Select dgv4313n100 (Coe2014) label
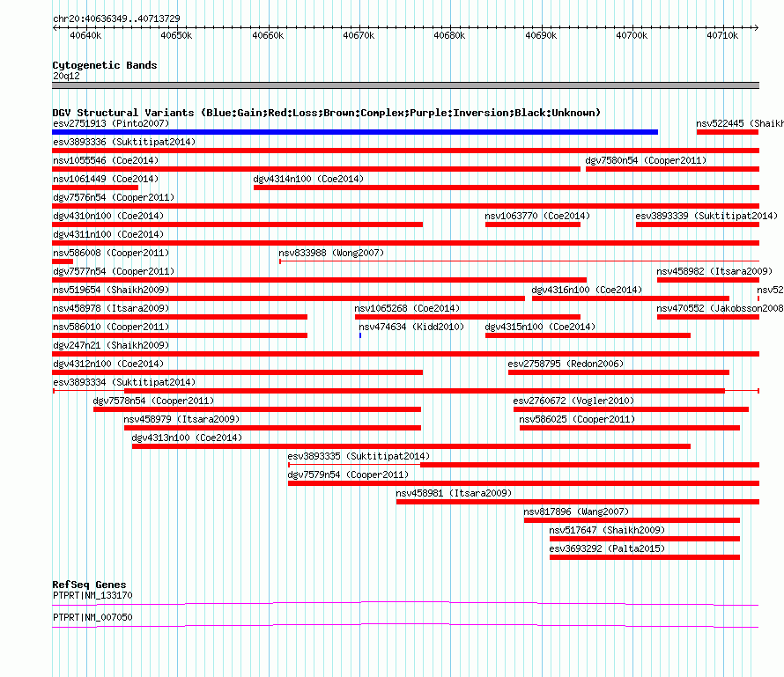 (x=187, y=438)
